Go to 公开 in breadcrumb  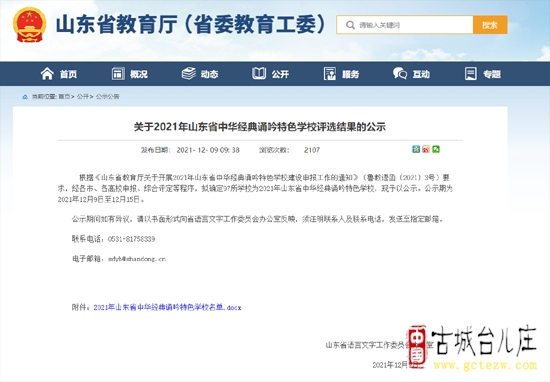tap(83, 96)
